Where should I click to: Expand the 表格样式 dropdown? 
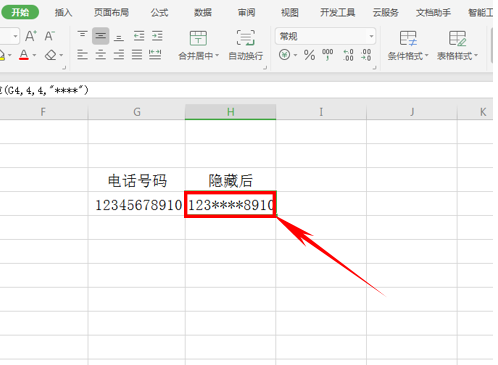476,55
